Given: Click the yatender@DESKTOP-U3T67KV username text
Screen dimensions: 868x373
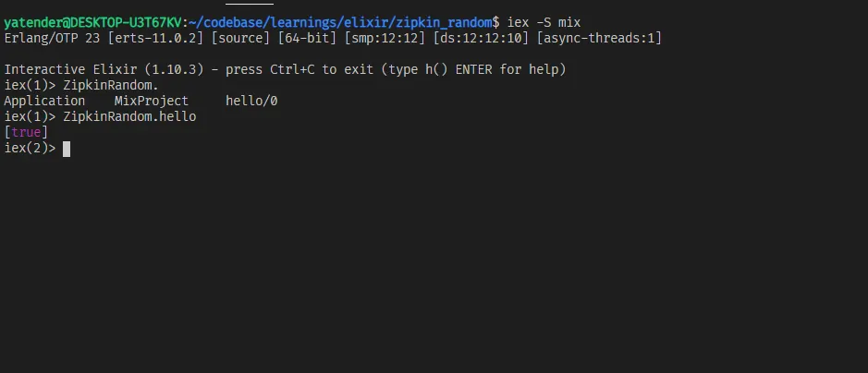Looking at the screenshot, I should (x=93, y=20).
